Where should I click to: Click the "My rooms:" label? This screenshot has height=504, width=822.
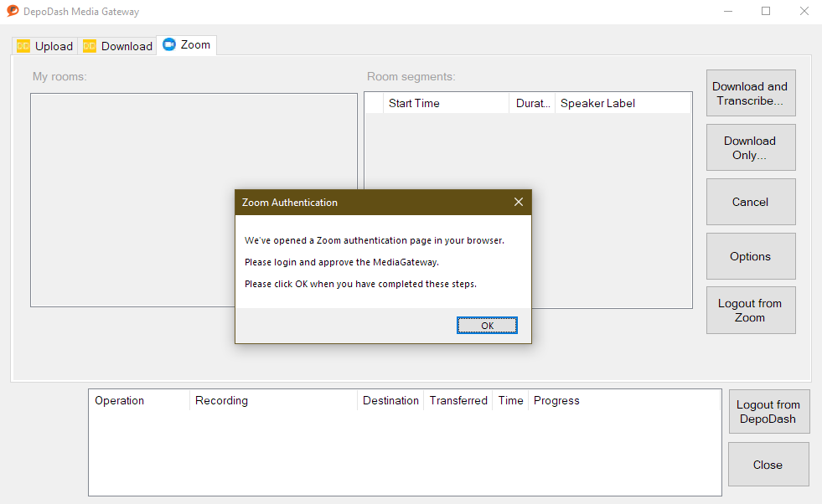59,76
